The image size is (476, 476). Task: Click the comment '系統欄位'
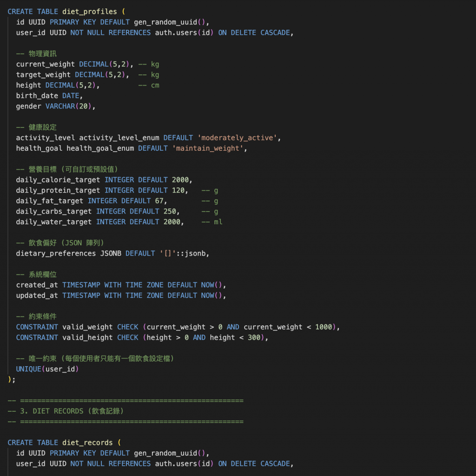42,275
